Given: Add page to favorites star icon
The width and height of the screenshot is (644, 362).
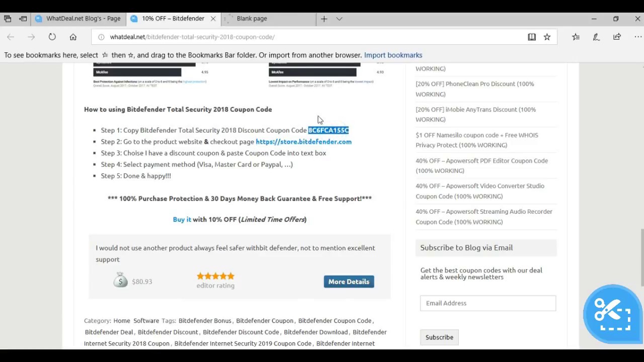Looking at the screenshot, I should pos(547,37).
